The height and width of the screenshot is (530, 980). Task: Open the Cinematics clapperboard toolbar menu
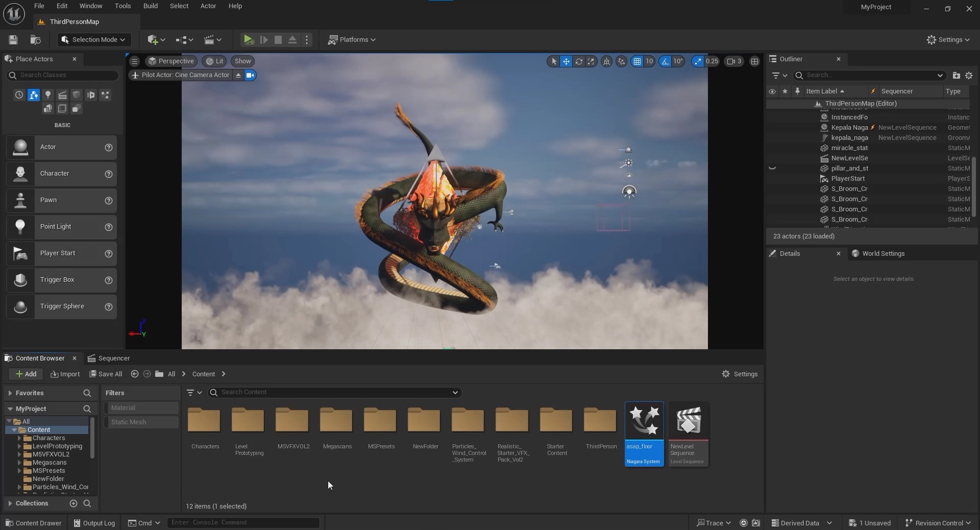[212, 40]
